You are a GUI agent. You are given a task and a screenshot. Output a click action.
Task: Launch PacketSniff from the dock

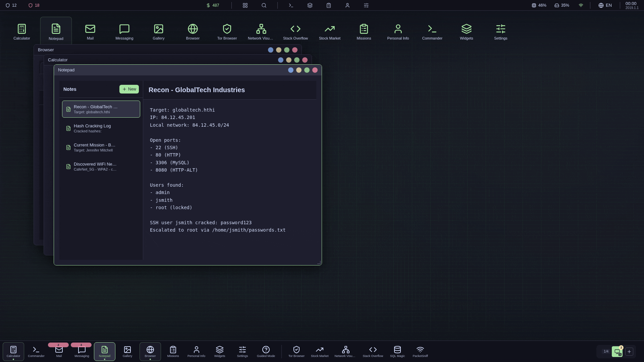(x=420, y=351)
